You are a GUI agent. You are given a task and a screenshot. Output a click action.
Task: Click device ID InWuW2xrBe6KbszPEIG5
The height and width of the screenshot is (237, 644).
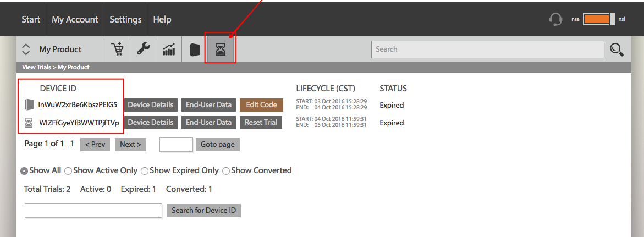(78, 104)
